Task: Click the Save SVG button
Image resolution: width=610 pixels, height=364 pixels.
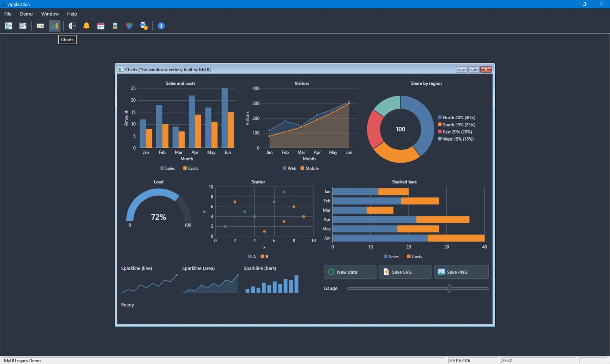Action: [405, 272]
